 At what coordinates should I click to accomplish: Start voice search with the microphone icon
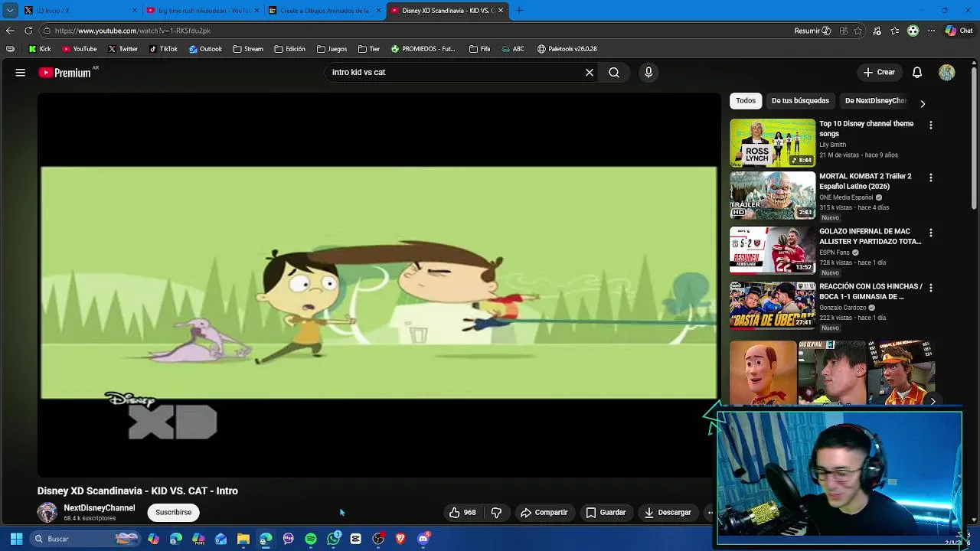click(648, 72)
